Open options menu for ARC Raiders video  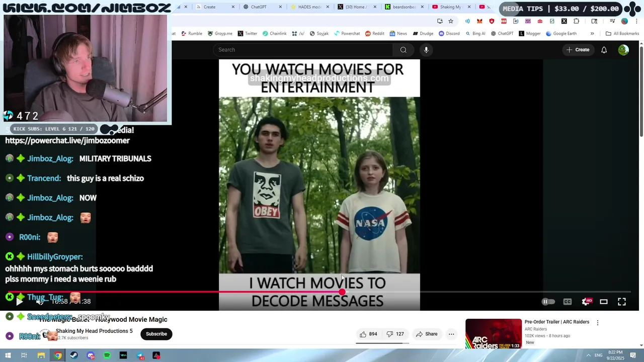[598, 323]
